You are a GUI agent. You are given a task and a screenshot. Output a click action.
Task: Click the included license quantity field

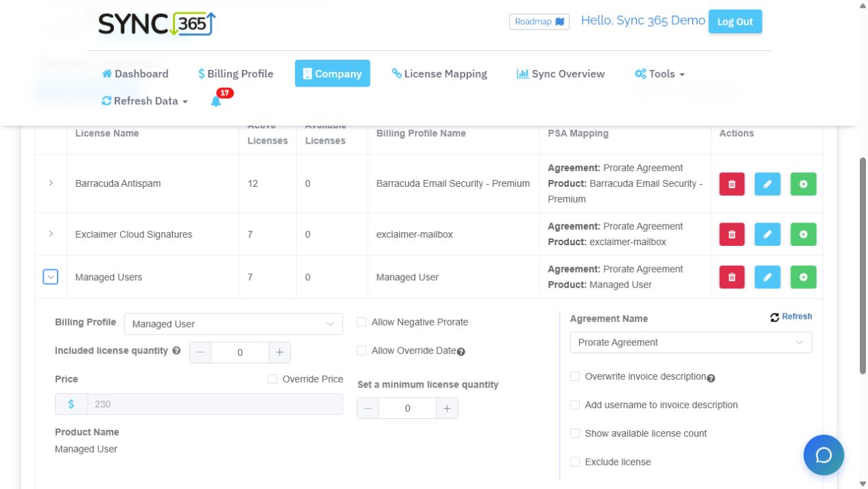pos(239,352)
